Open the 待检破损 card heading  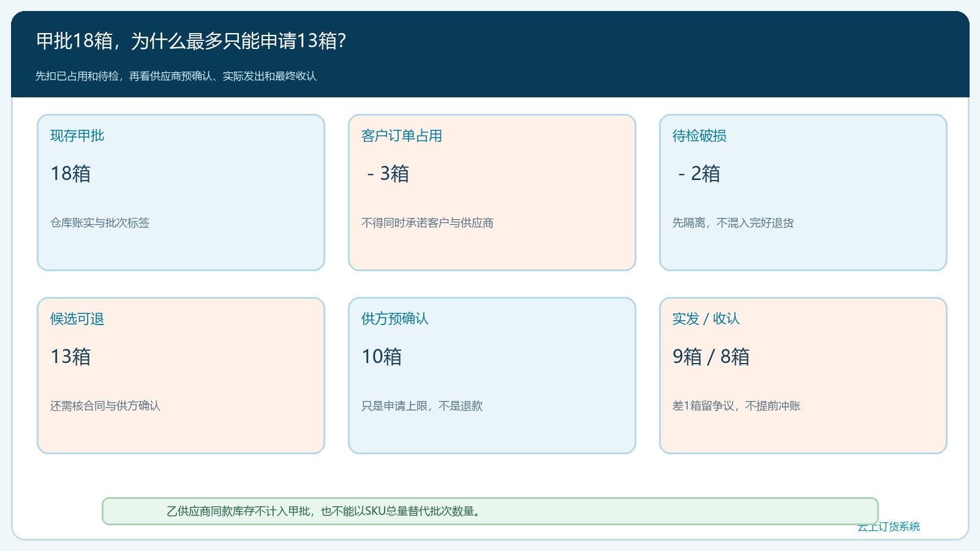click(699, 136)
